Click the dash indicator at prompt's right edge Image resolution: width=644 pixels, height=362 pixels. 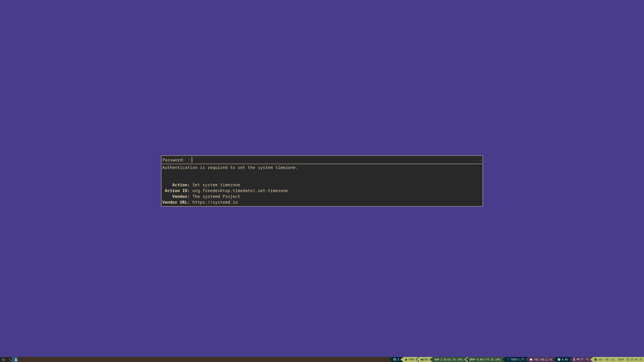pos(480,160)
